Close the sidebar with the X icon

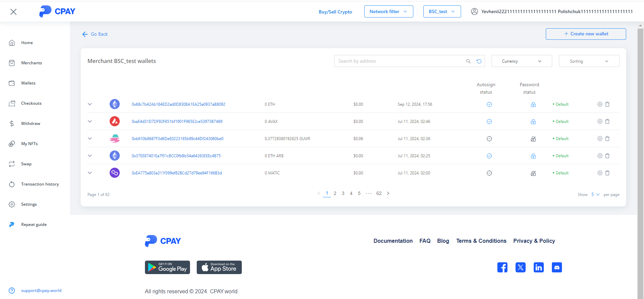pyautogui.click(x=13, y=12)
